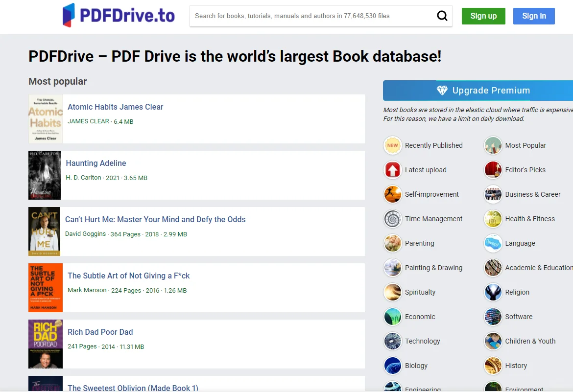This screenshot has width=573, height=392.
Task: Open the Editor's Picks category link
Action: [x=525, y=170]
